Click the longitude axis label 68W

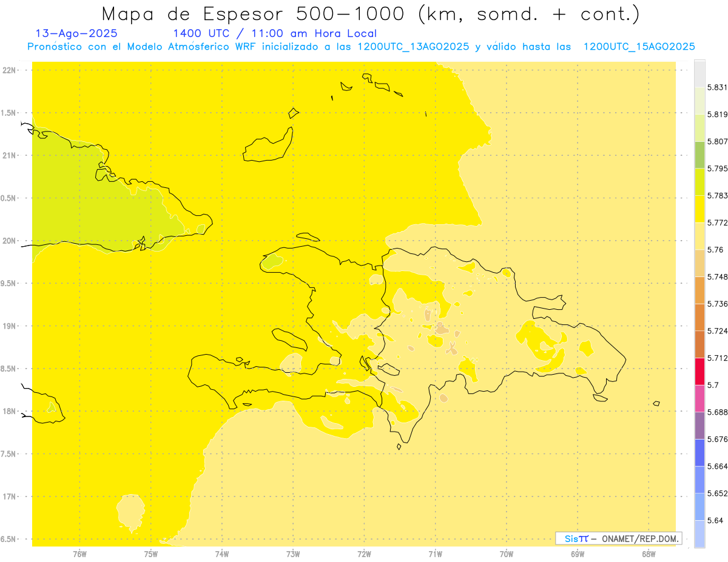pos(649,554)
